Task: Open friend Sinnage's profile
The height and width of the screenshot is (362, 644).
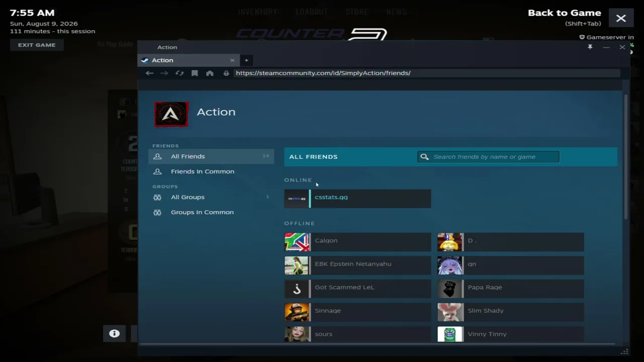Action: (x=358, y=312)
